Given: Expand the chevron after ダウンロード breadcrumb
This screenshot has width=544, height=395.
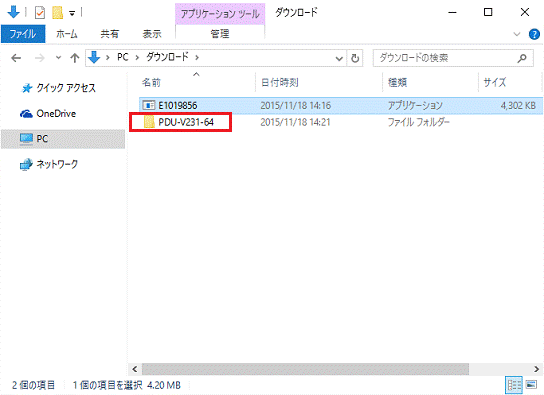Looking at the screenshot, I should click(197, 58).
